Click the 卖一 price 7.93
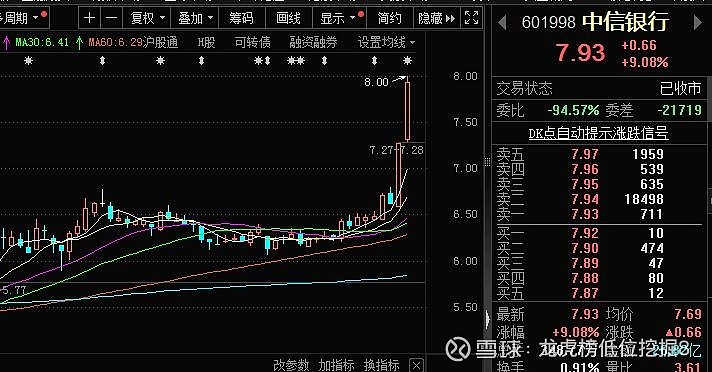 [585, 214]
